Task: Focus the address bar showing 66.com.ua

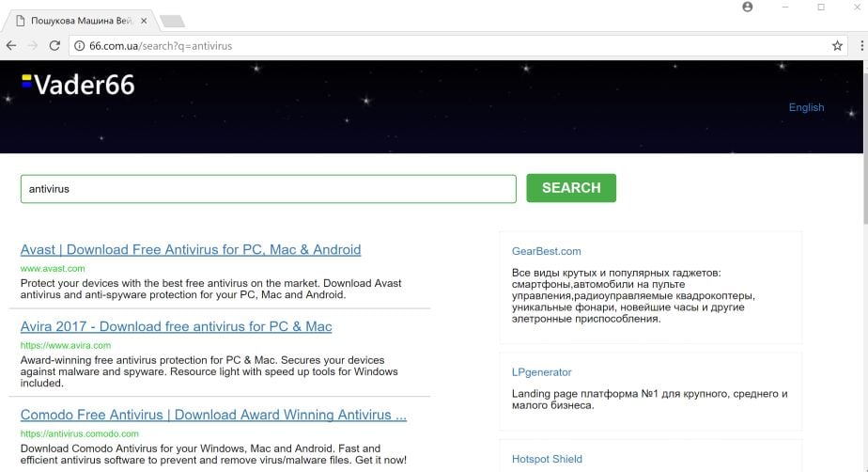Action: click(459, 46)
